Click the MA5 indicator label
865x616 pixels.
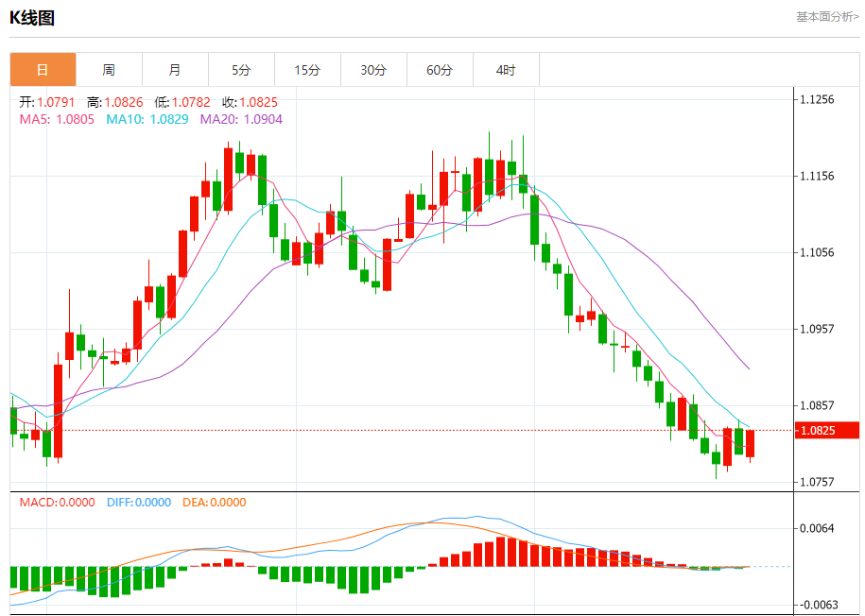pyautogui.click(x=57, y=119)
